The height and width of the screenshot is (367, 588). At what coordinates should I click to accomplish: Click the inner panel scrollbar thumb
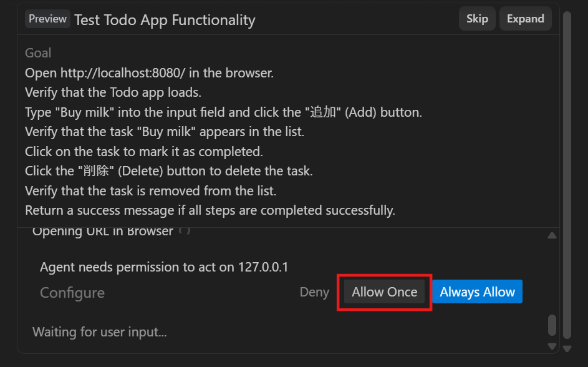point(552,325)
